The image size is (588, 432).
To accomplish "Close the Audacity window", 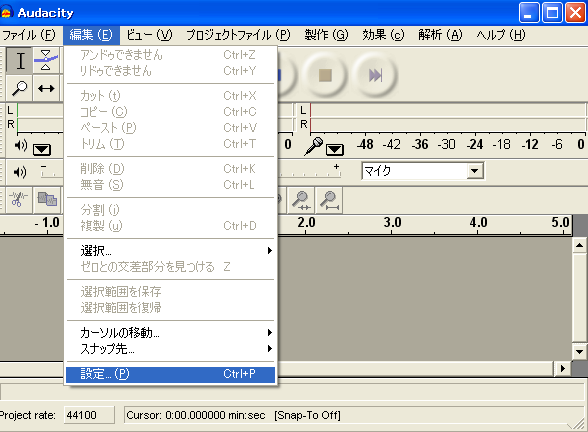I will (x=576, y=13).
